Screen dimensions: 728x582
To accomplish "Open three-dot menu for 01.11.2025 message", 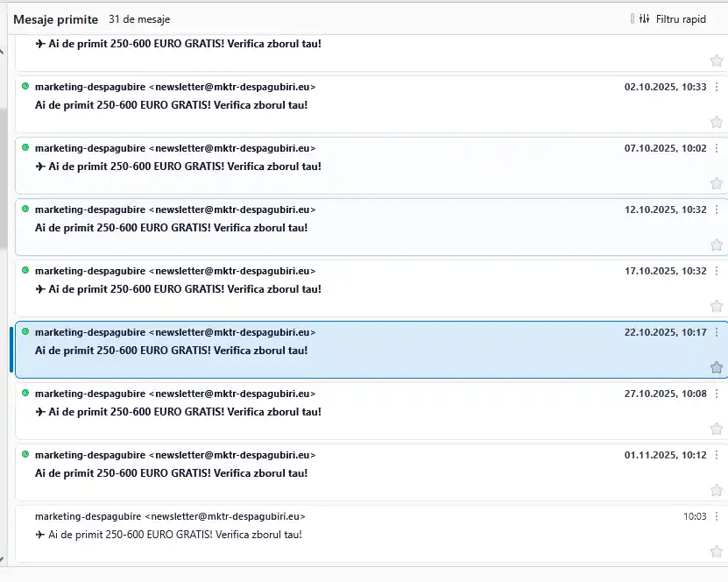I will coord(717,455).
